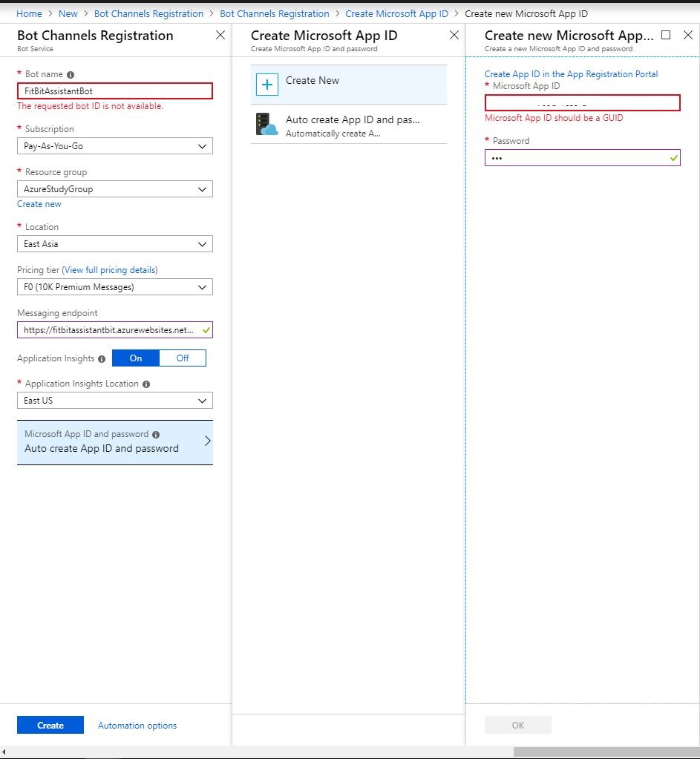Viewport: 700px width, 759px height.
Task: Open the Microsoft App ID and password setting
Action: pos(115,442)
